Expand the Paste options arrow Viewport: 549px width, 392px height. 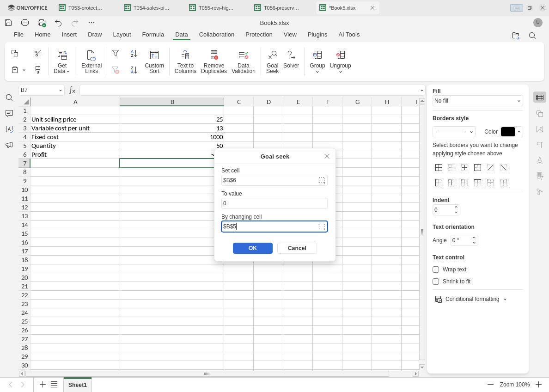pyautogui.click(x=24, y=70)
